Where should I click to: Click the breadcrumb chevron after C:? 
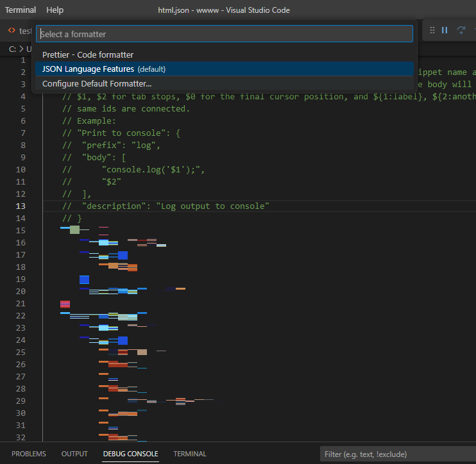pos(21,49)
